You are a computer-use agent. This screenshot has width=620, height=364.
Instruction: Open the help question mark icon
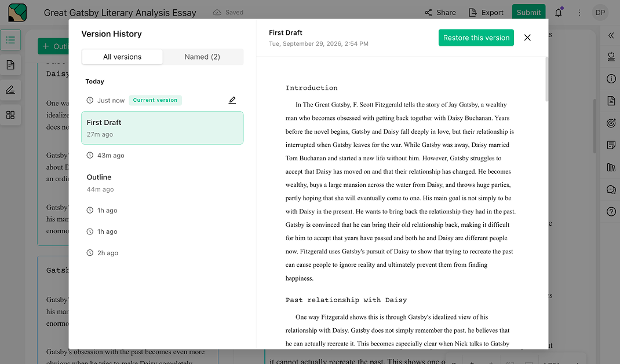pyautogui.click(x=611, y=212)
